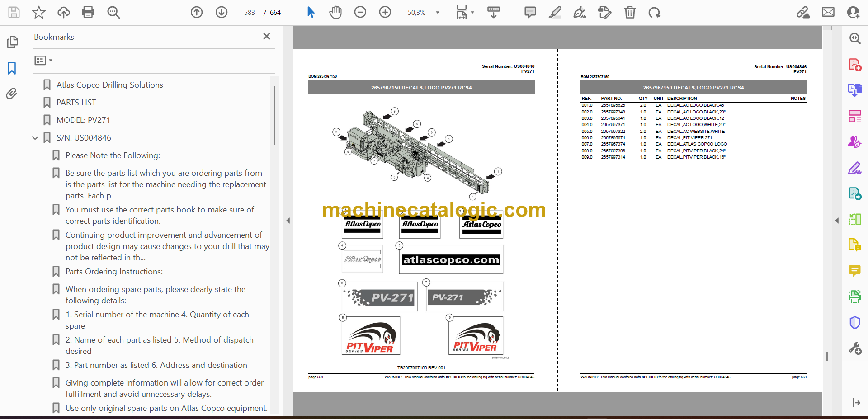Open the Fill & Sign tool
868x419 pixels.
tap(855, 168)
